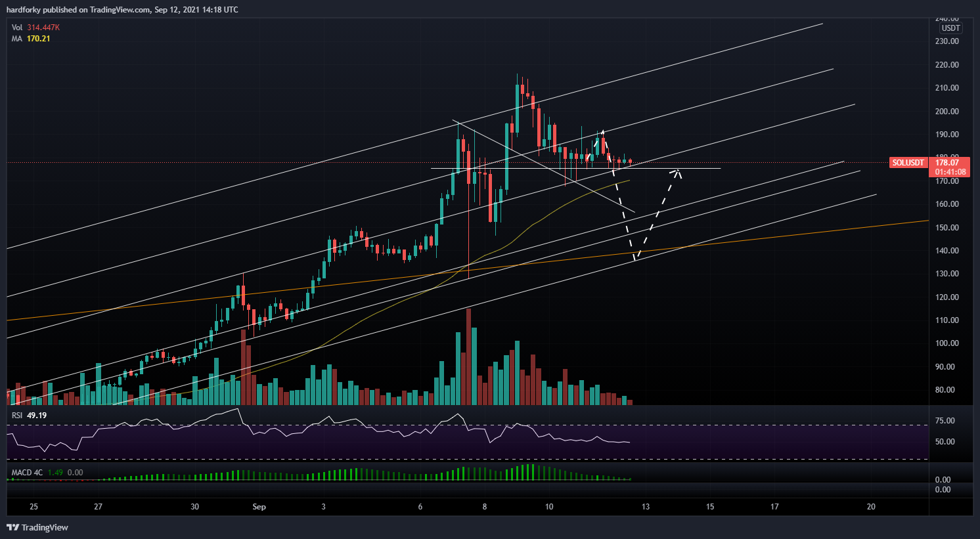Click the 140.00 price axis label
Screen dimensions: 980x539
coord(947,251)
